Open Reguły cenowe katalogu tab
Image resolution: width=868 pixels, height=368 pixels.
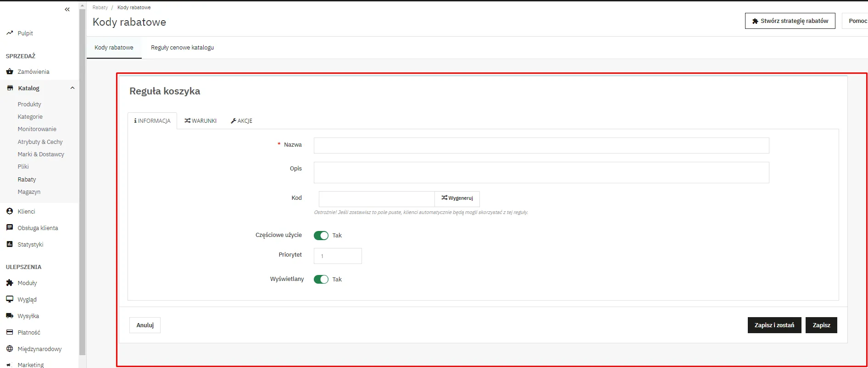coord(182,48)
